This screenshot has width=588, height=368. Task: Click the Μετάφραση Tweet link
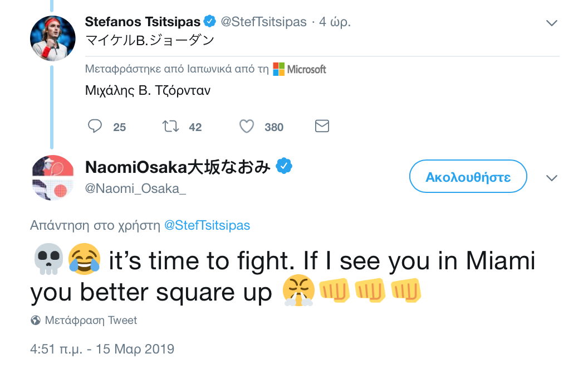coord(91,321)
